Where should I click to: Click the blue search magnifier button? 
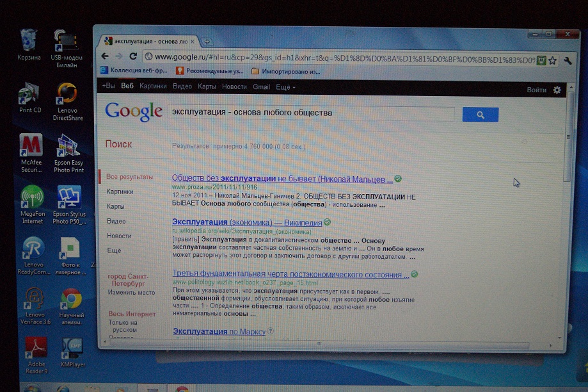click(x=481, y=115)
